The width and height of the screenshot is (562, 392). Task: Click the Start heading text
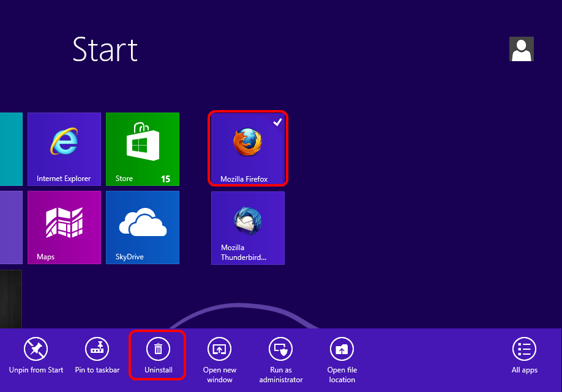click(105, 50)
